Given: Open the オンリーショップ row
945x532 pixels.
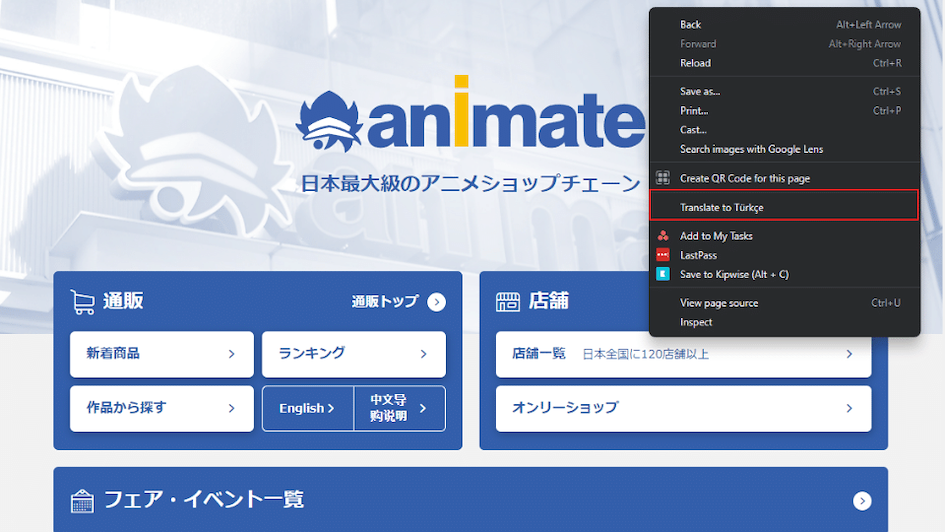Looking at the screenshot, I should [683, 408].
